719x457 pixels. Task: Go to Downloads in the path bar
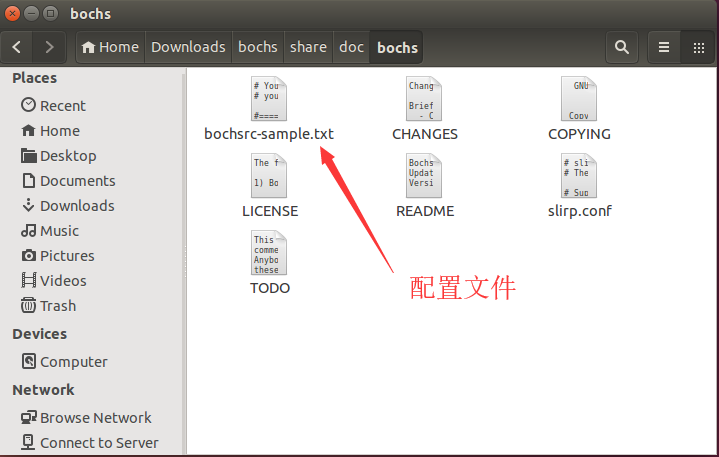point(188,47)
